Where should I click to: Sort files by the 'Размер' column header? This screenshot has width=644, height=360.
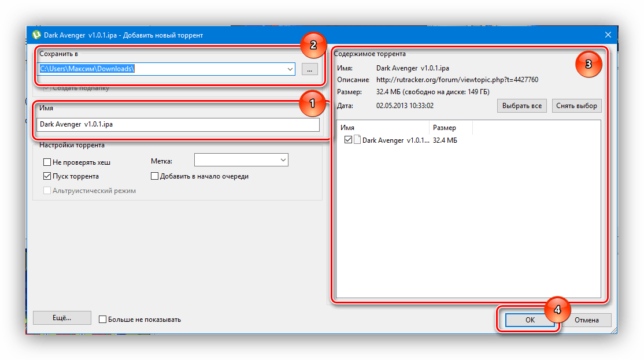tap(451, 128)
